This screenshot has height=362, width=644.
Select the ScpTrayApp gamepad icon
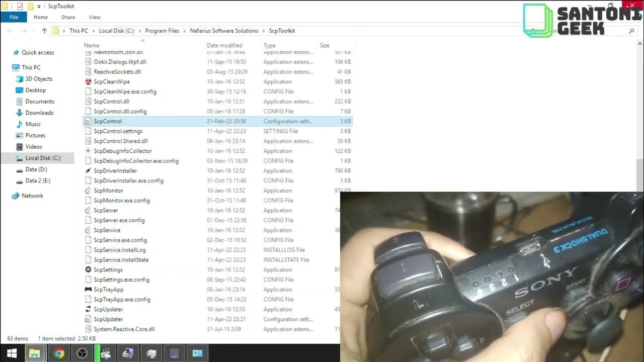88,290
